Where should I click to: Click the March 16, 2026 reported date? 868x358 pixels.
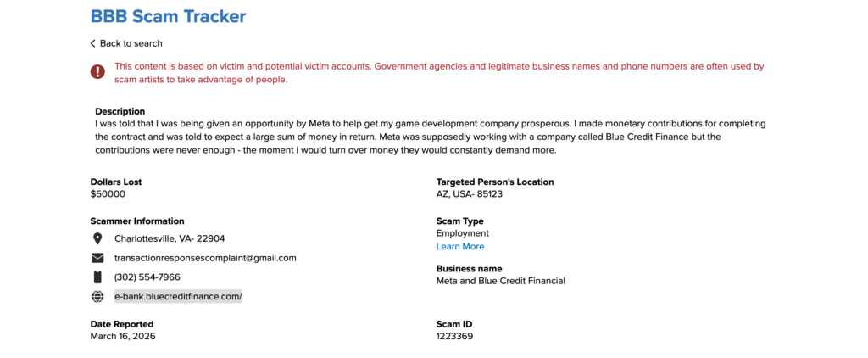pos(123,336)
